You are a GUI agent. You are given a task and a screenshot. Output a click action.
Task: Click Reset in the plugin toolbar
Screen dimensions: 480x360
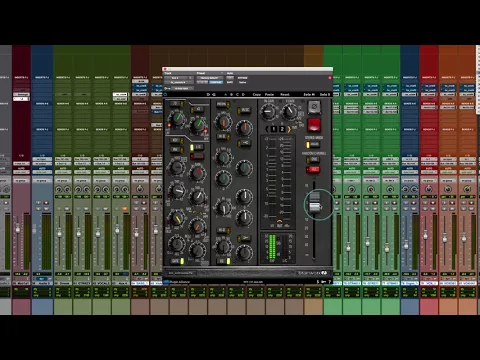285,95
